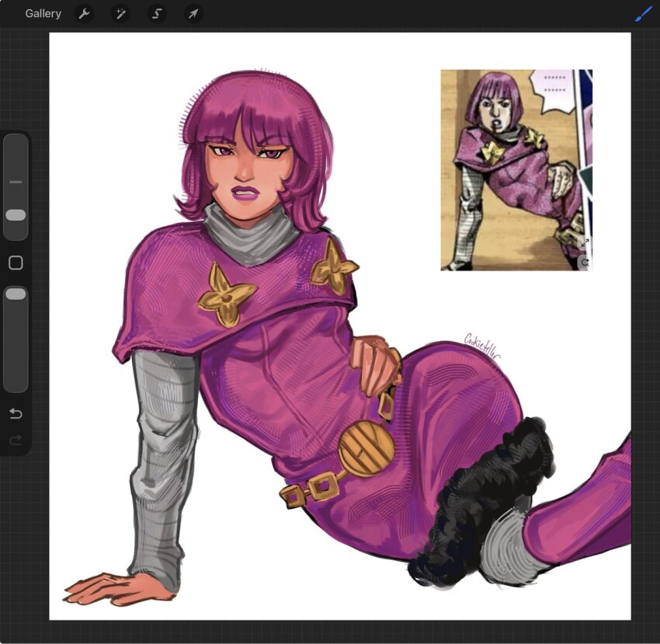Open the Actions wrench menu
Image resolution: width=660 pixels, height=644 pixels.
[x=84, y=14]
